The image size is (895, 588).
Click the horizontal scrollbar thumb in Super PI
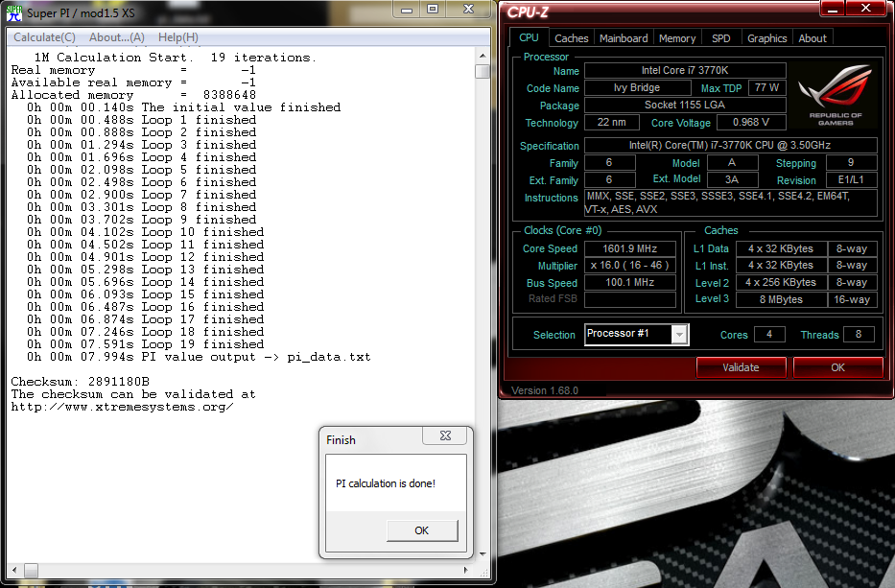[x=31, y=570]
